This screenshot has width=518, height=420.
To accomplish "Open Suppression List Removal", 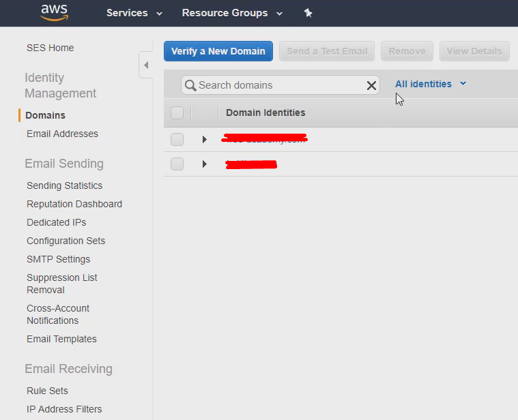I will [62, 284].
